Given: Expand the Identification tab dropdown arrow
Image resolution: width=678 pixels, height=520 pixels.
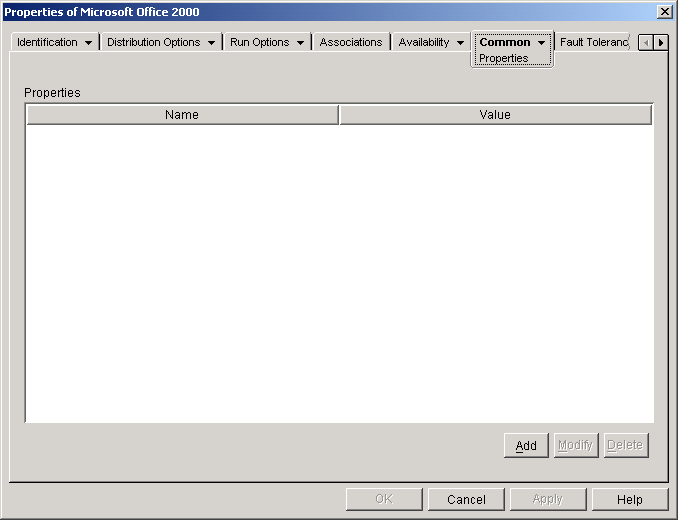Looking at the screenshot, I should click(89, 43).
